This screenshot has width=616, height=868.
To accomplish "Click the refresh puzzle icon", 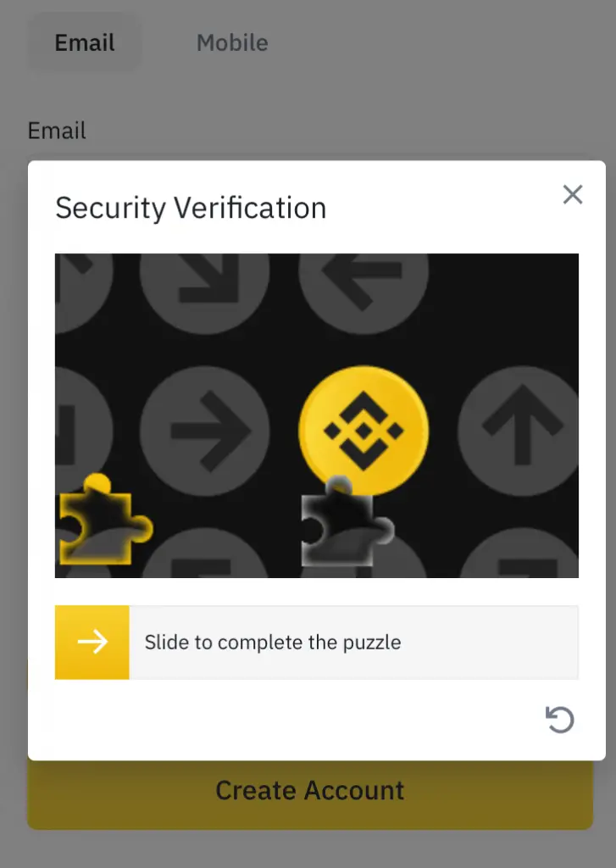I will [559, 720].
